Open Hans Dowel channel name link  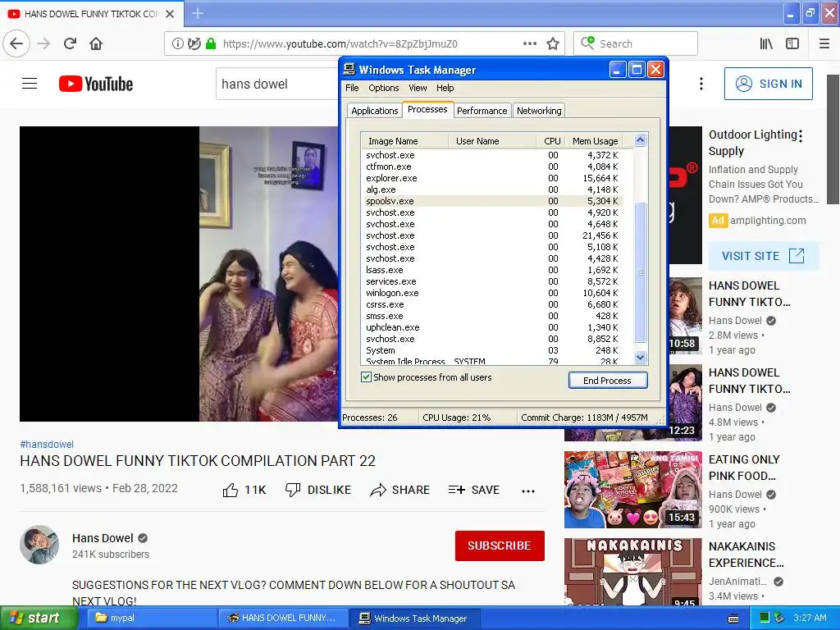point(103,538)
